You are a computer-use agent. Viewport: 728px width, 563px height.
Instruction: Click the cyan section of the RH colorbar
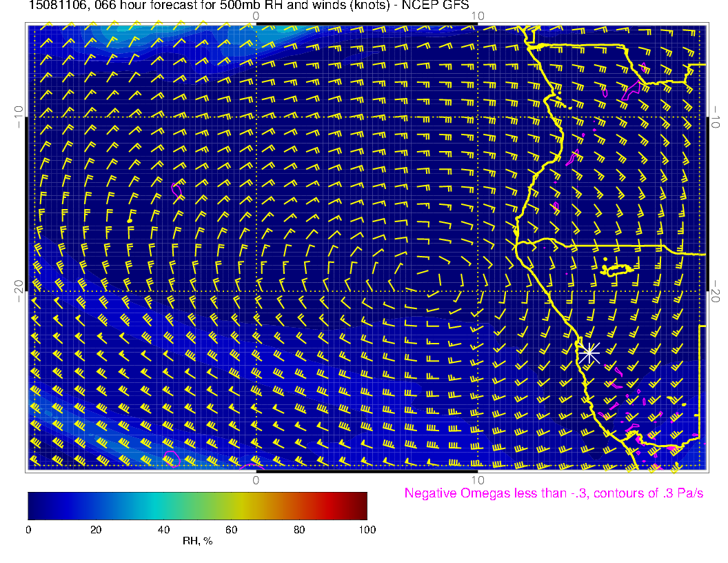pyautogui.click(x=160, y=505)
